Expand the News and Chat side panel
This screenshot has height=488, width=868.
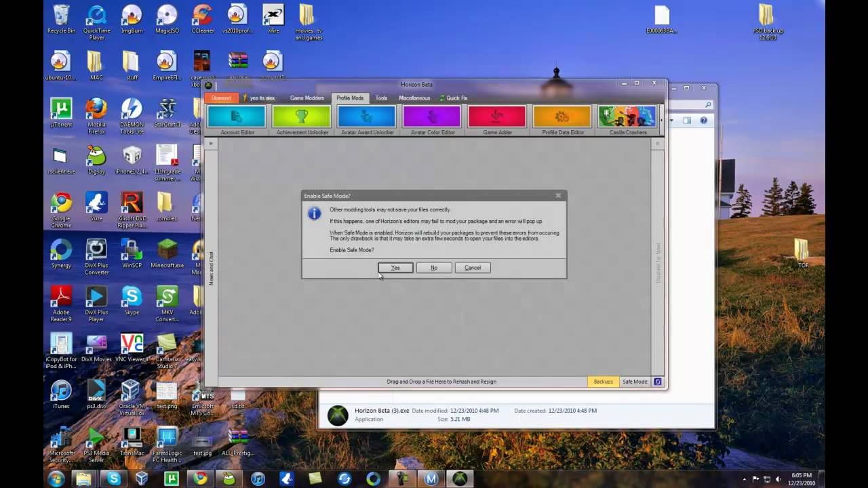211,143
